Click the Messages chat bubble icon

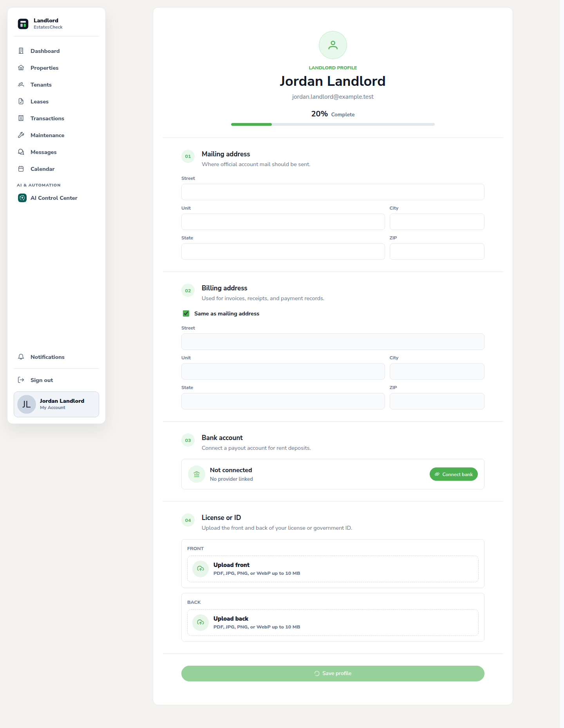tap(21, 152)
